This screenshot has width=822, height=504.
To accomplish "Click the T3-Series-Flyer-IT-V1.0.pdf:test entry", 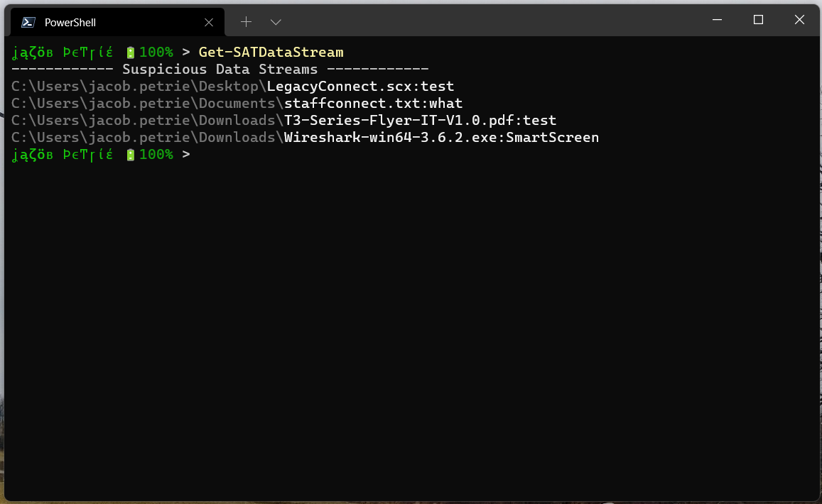I will point(284,119).
